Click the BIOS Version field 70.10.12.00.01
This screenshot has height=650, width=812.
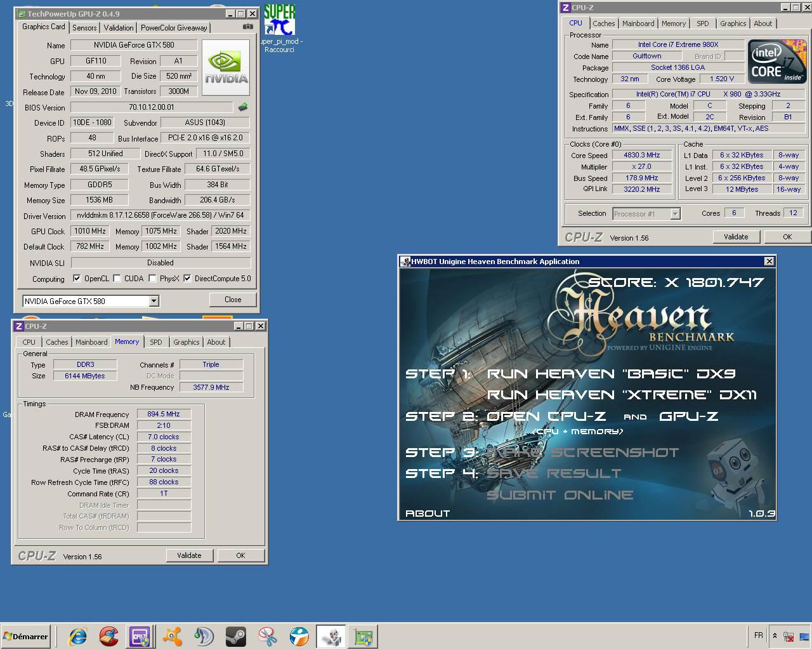coord(152,107)
